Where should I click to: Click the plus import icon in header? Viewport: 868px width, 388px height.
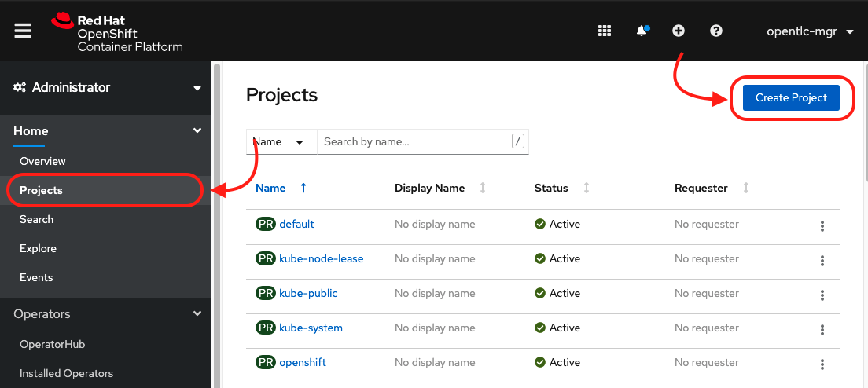[679, 31]
